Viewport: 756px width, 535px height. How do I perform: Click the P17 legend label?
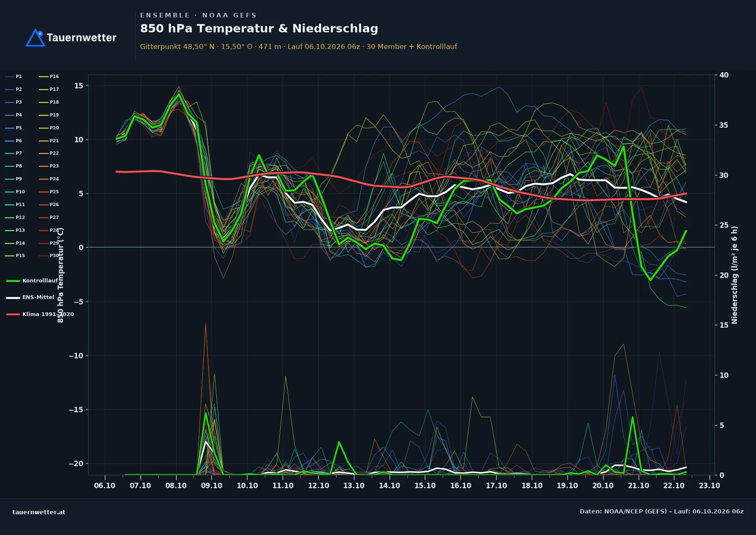[x=54, y=89]
